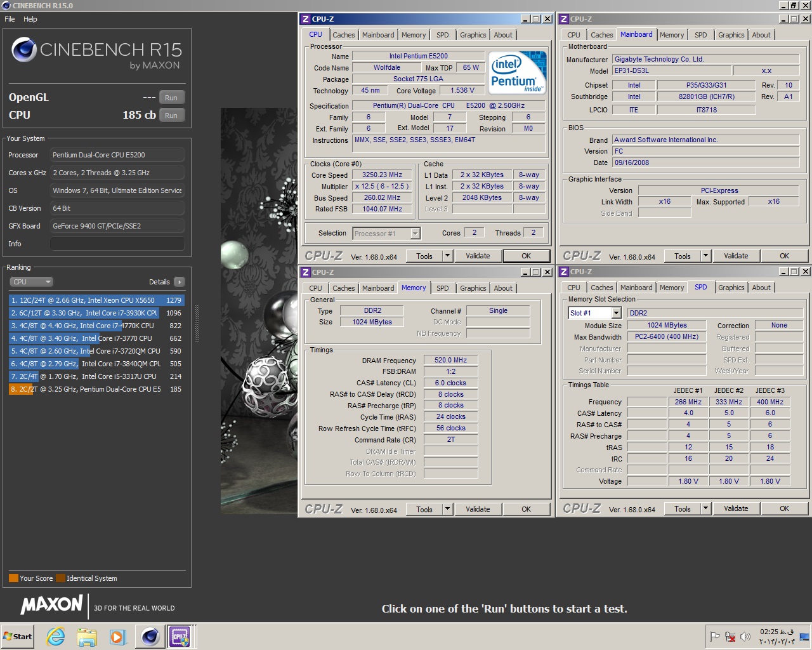
Task: Select ranking row Core i7-3720QM scoring 590
Action: pos(96,351)
